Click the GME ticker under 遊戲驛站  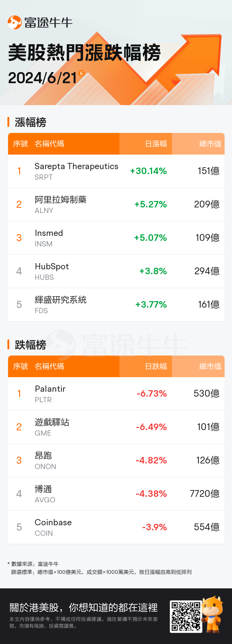click(43, 433)
